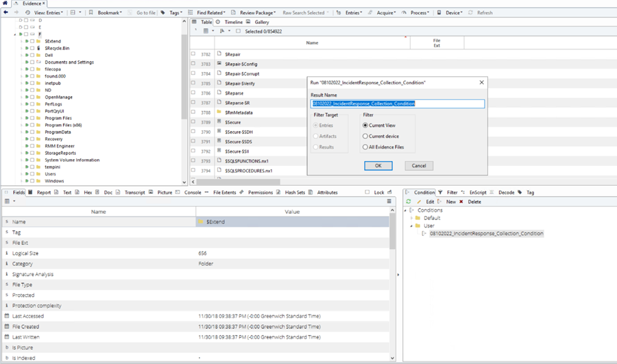Expand the Default conditions folder
The width and height of the screenshot is (617, 364).
pyautogui.click(x=412, y=218)
